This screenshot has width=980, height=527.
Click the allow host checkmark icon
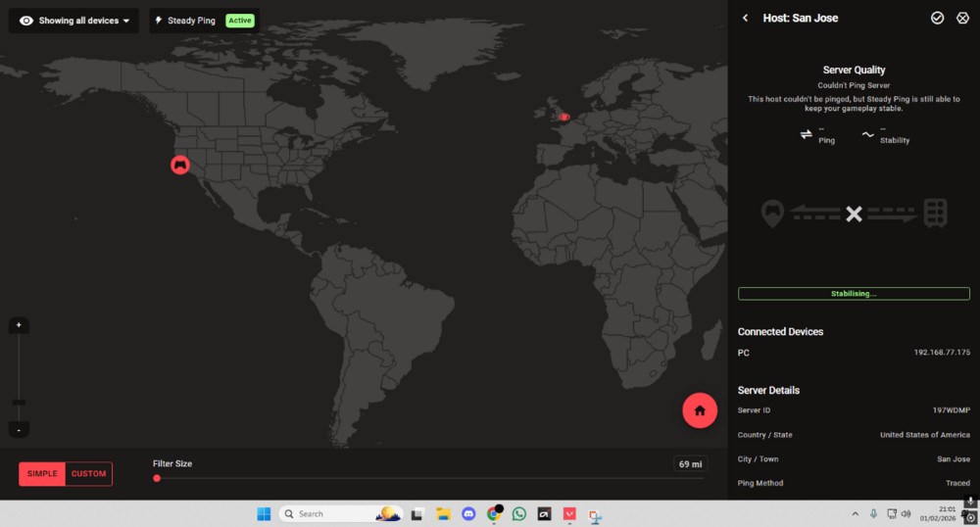(x=937, y=18)
